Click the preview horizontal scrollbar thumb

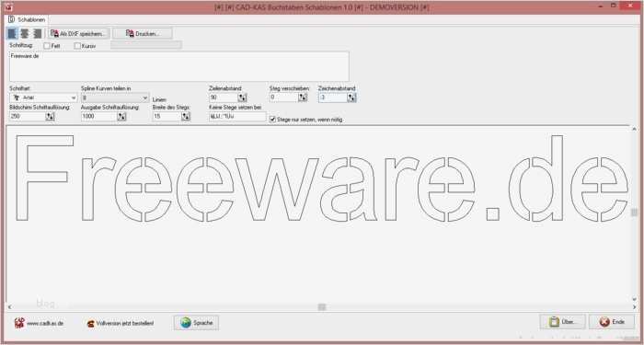[322, 306]
